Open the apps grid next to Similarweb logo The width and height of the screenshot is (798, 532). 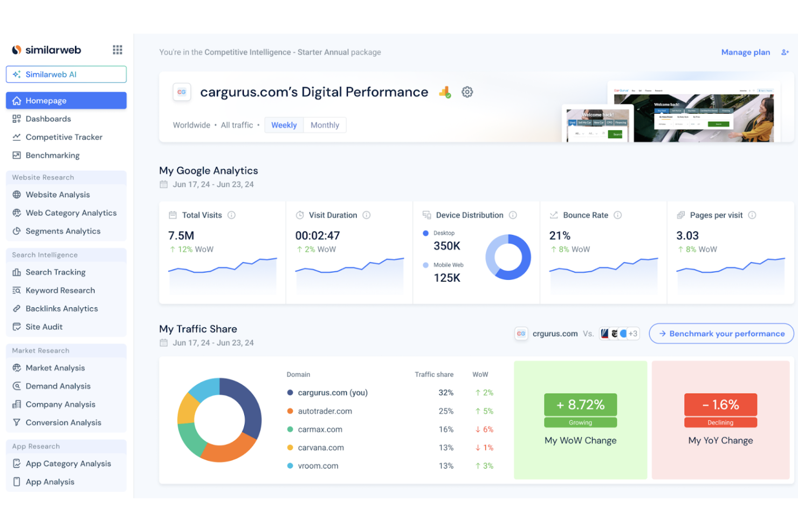[117, 50]
